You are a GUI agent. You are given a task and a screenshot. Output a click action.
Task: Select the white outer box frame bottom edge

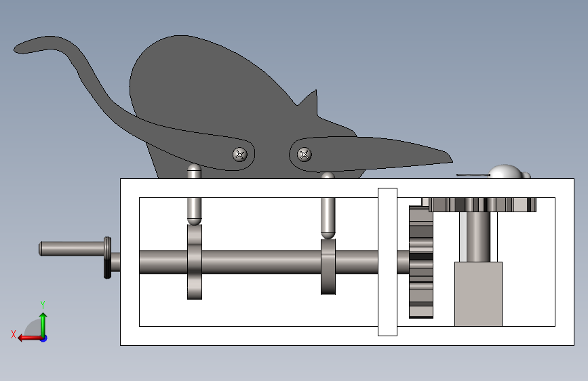347,336
